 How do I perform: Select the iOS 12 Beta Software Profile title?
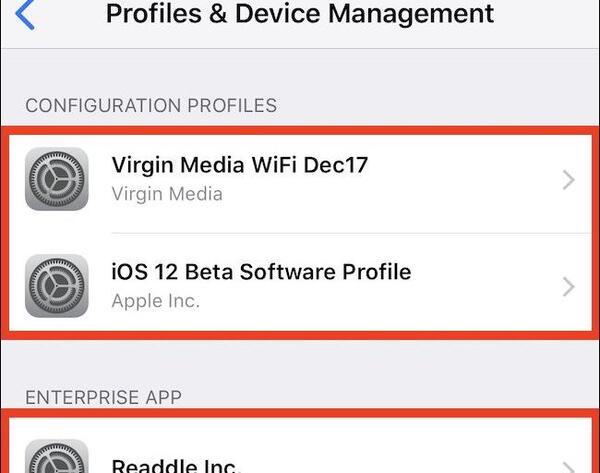coord(261,272)
